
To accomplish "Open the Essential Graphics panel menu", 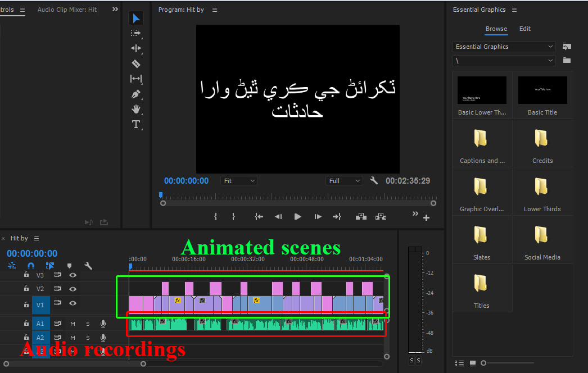I will pyautogui.click(x=514, y=10).
